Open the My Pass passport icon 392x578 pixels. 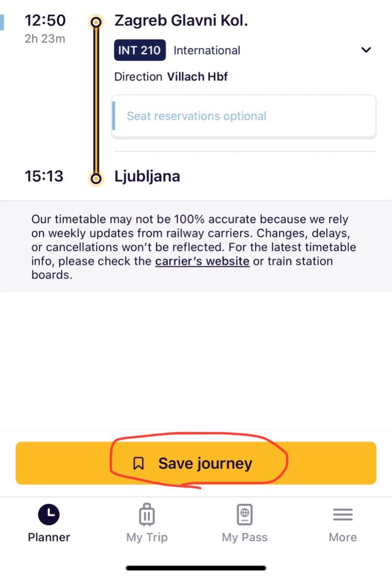(x=244, y=515)
